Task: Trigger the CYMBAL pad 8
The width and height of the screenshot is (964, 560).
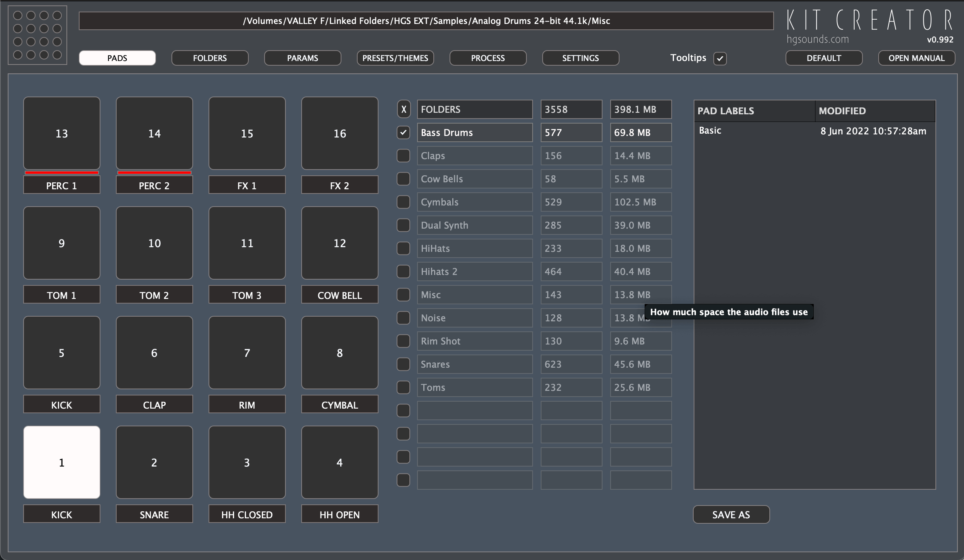Action: pos(339,352)
